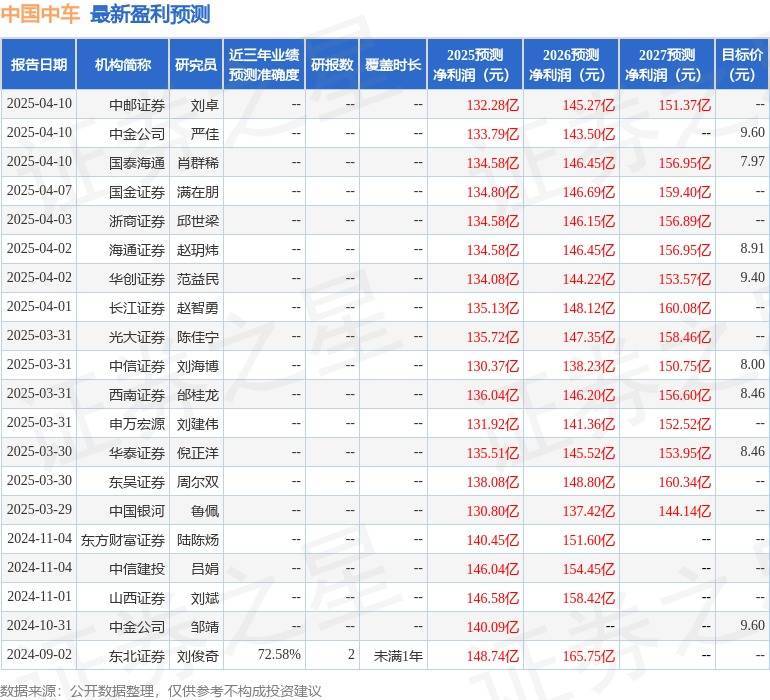Viewport: 770px width, 700px height.
Task: Click 2025 profit value 131.92亿
Action: coord(493,423)
